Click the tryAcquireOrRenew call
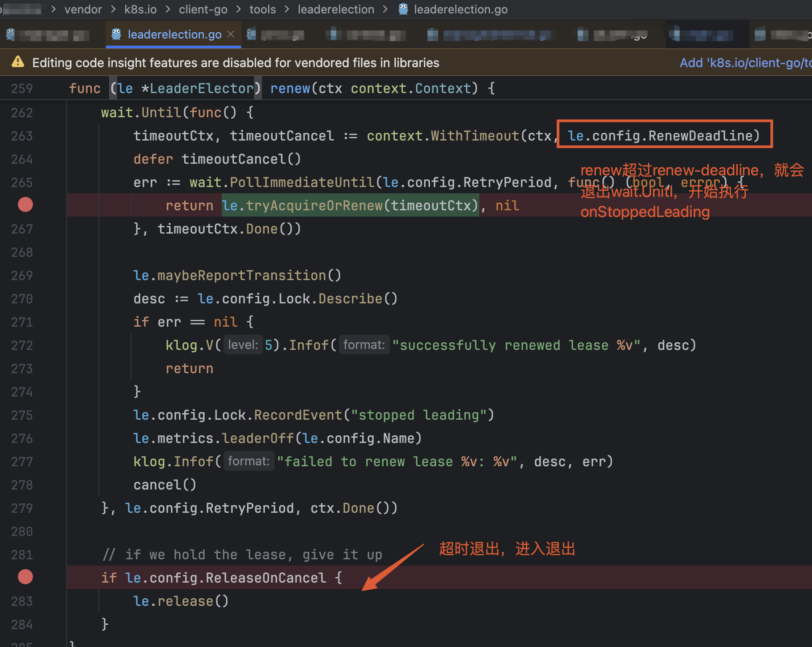The image size is (812, 647). click(x=314, y=206)
